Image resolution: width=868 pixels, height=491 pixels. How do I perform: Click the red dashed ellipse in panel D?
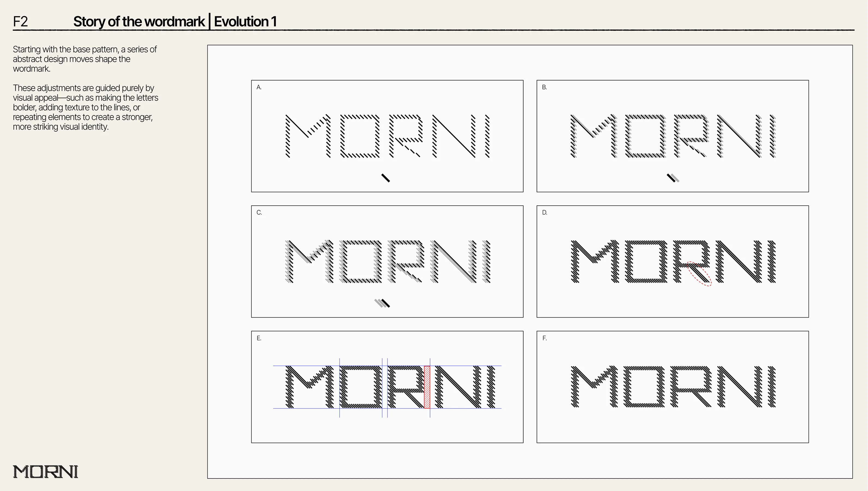699,274
